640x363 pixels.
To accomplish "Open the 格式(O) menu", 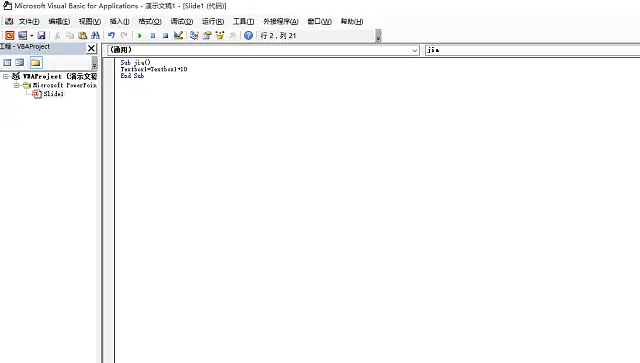I will tap(150, 21).
